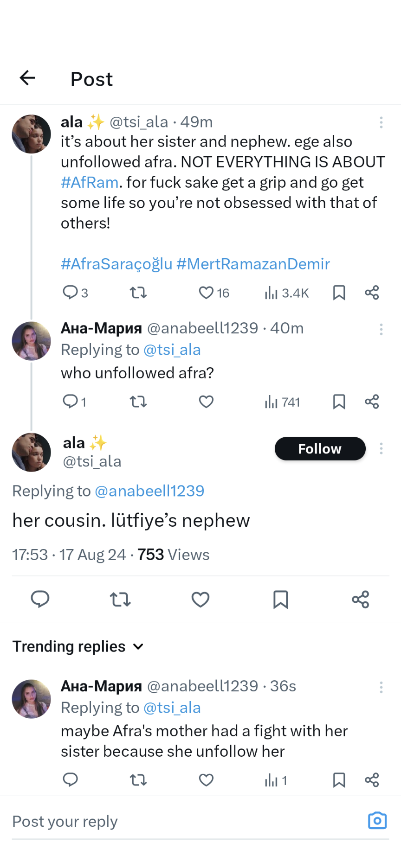This screenshot has width=401, height=868.
Task: Repost the 'her cousin' reply
Action: pyautogui.click(x=120, y=600)
